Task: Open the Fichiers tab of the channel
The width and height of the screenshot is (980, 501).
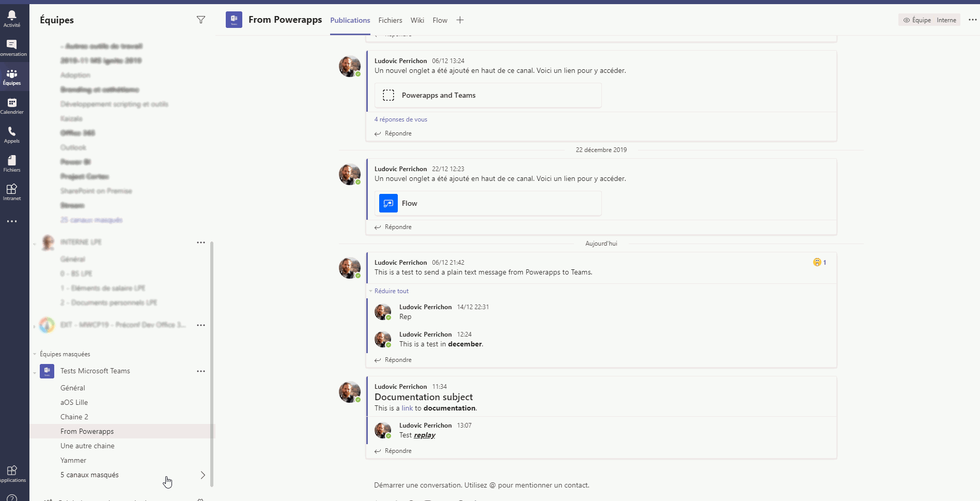Action: click(390, 20)
